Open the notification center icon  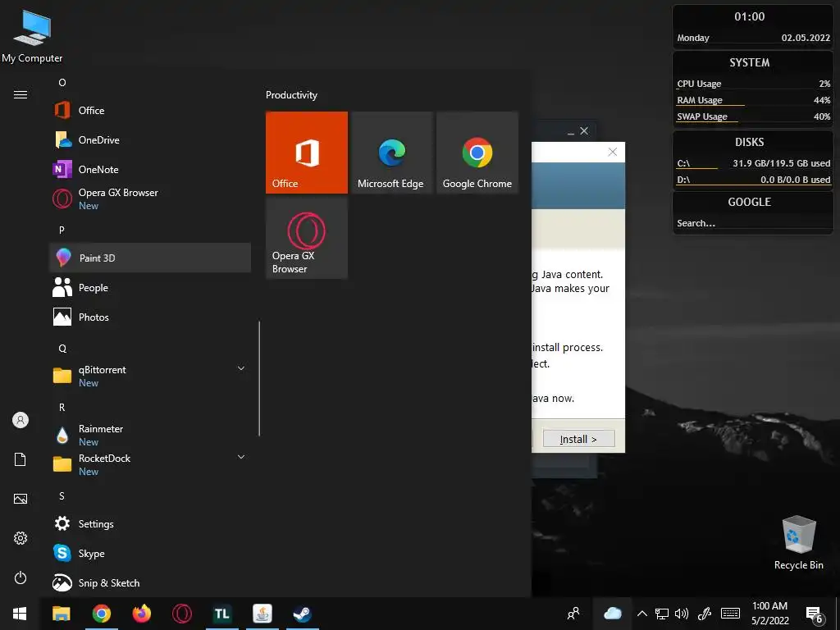click(x=815, y=614)
